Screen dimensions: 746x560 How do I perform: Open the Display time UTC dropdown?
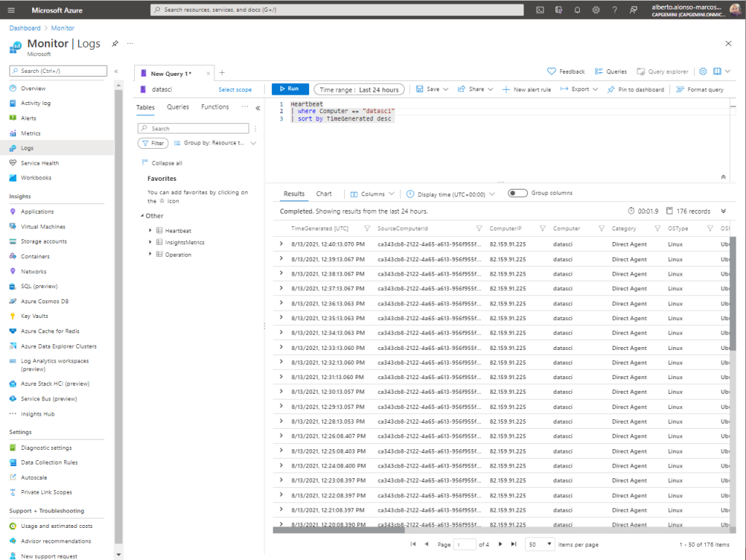(451, 194)
